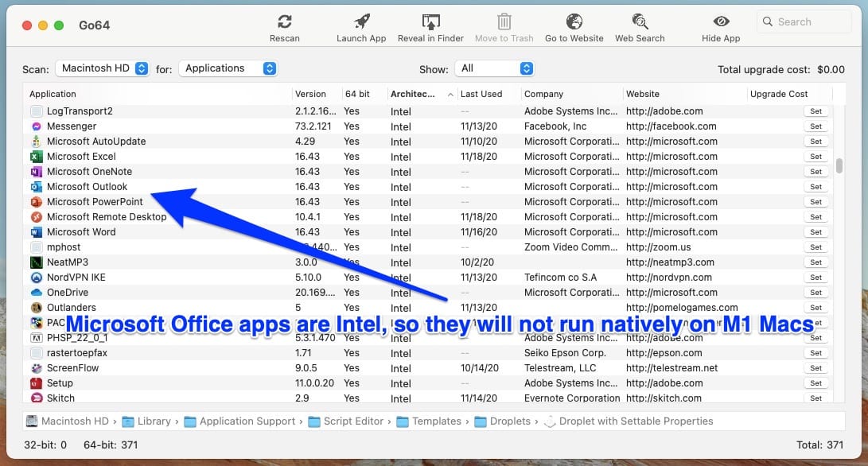The height and width of the screenshot is (466, 868).
Task: Select the Microsoft PowerPoint icon
Action: coord(37,202)
